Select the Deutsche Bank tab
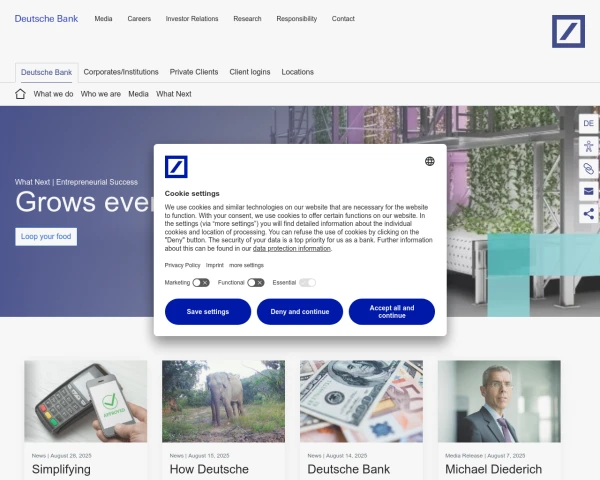The width and height of the screenshot is (600, 480). [x=47, y=72]
